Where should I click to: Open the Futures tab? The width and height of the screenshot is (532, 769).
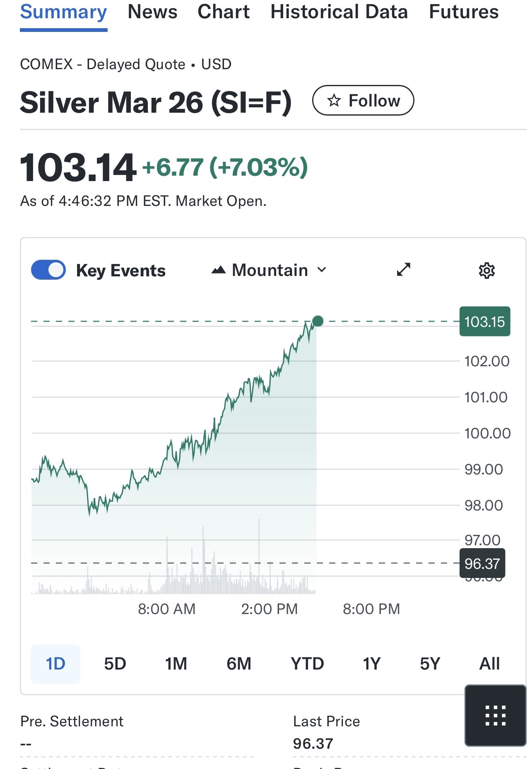click(464, 12)
